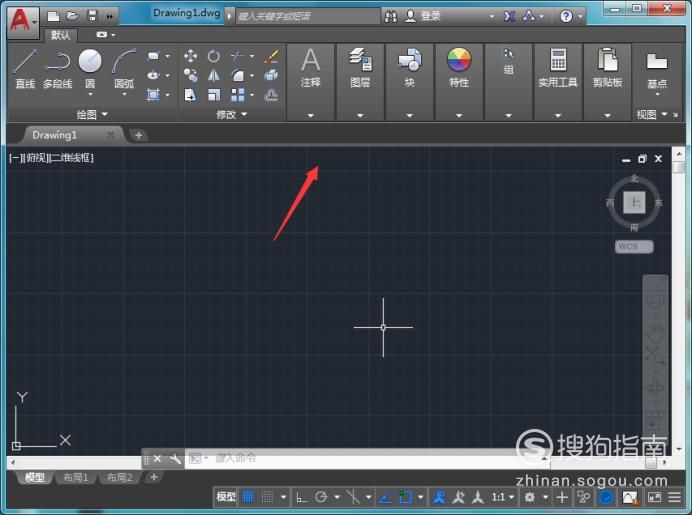Viewport: 692px width, 515px height.
Task: Click the New file icon in title bar
Action: 53,16
